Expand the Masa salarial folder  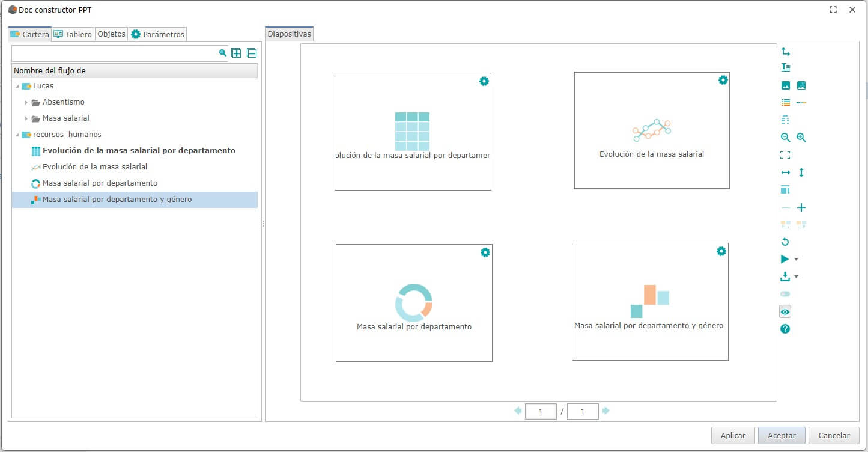click(26, 119)
